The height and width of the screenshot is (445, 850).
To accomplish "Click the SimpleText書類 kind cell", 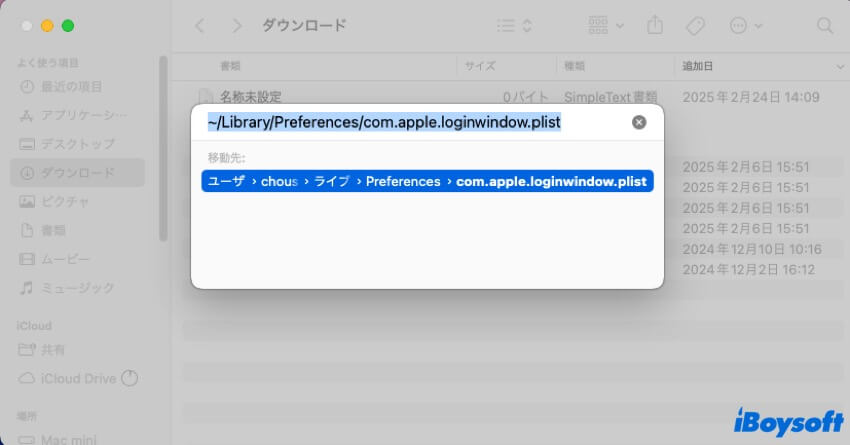I will click(x=610, y=97).
